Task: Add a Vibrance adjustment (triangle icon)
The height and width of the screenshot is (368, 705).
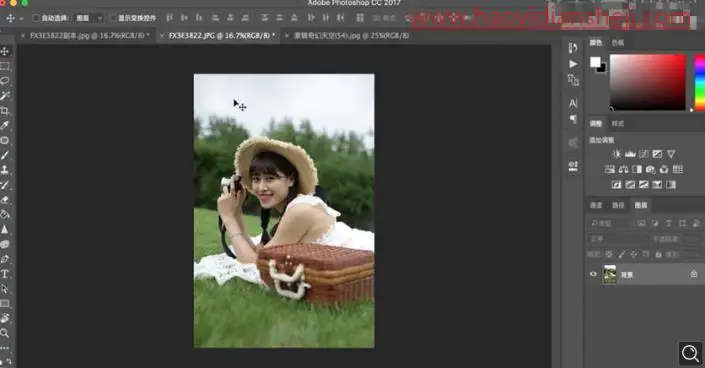Action: (x=671, y=154)
